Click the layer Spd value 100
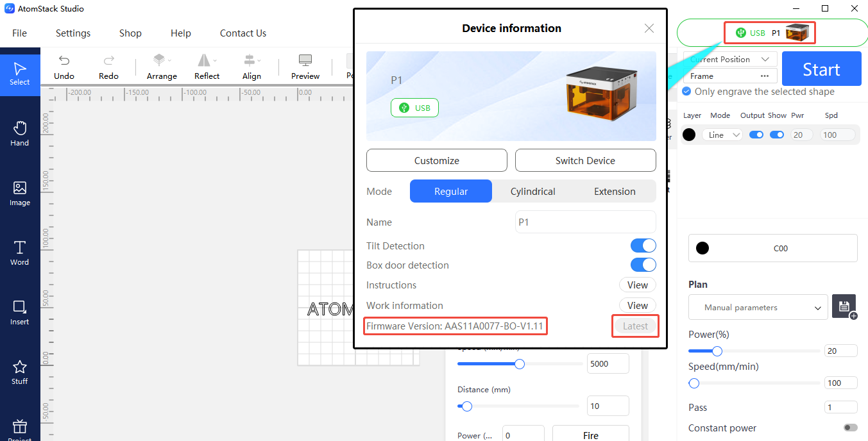868x441 pixels. [x=837, y=135]
